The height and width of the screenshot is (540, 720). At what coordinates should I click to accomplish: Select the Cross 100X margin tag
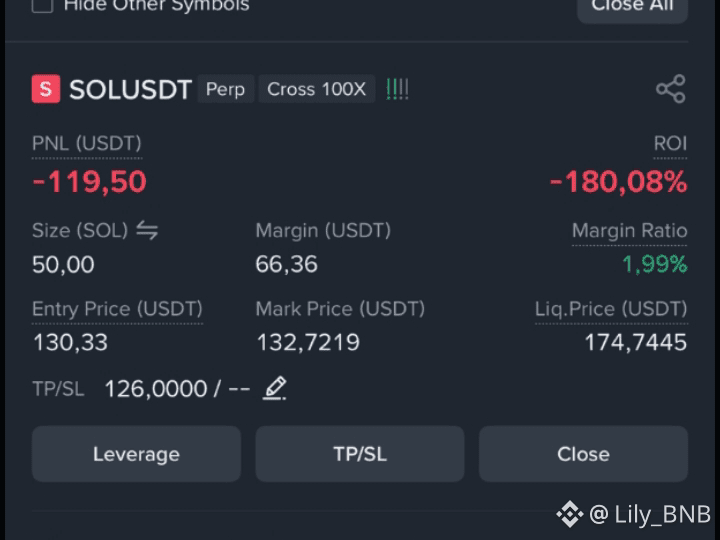click(x=317, y=89)
